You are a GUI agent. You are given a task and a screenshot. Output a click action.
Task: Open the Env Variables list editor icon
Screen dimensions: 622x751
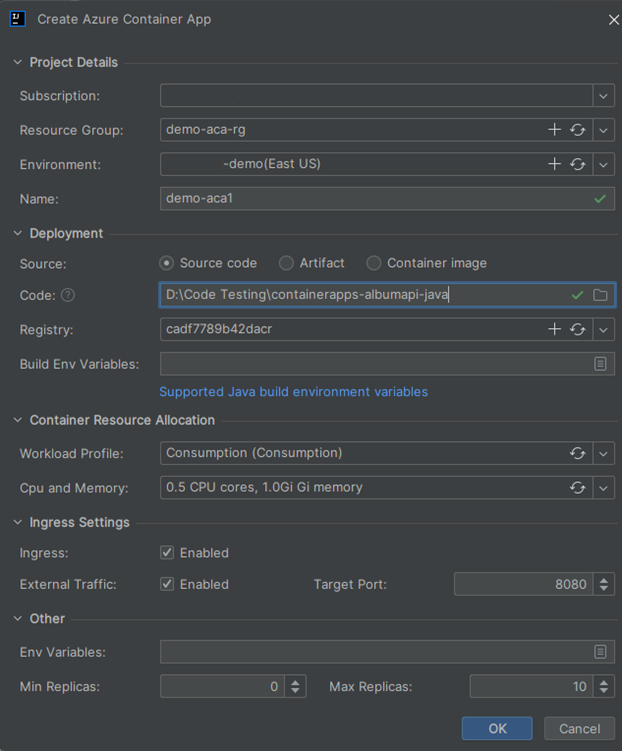(600, 652)
